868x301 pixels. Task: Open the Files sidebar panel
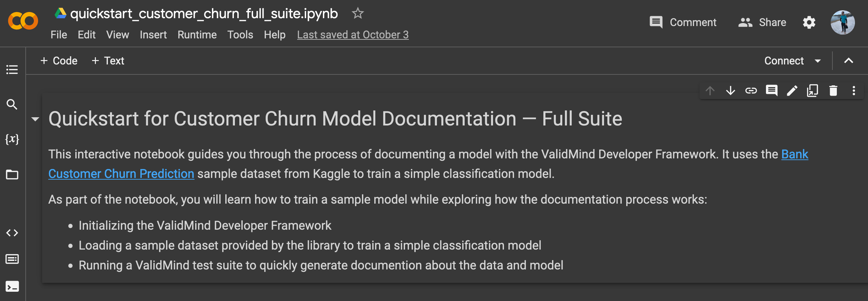[x=12, y=174]
